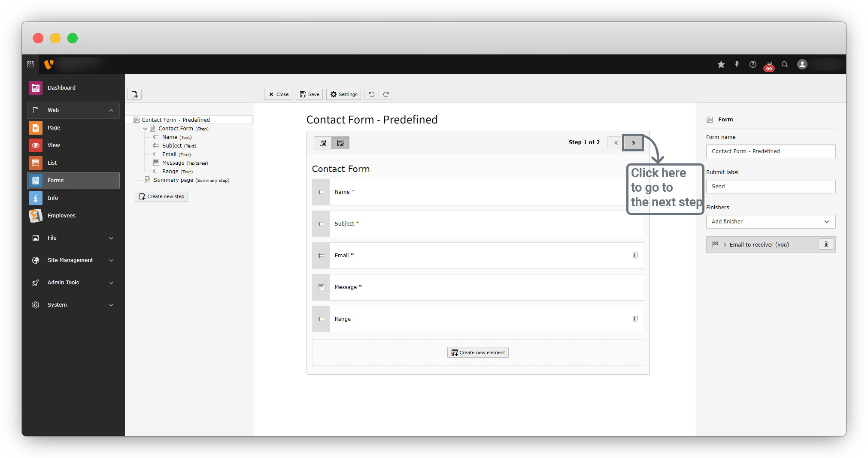The height and width of the screenshot is (458, 868).
Task: Undo the last change
Action: [372, 94]
